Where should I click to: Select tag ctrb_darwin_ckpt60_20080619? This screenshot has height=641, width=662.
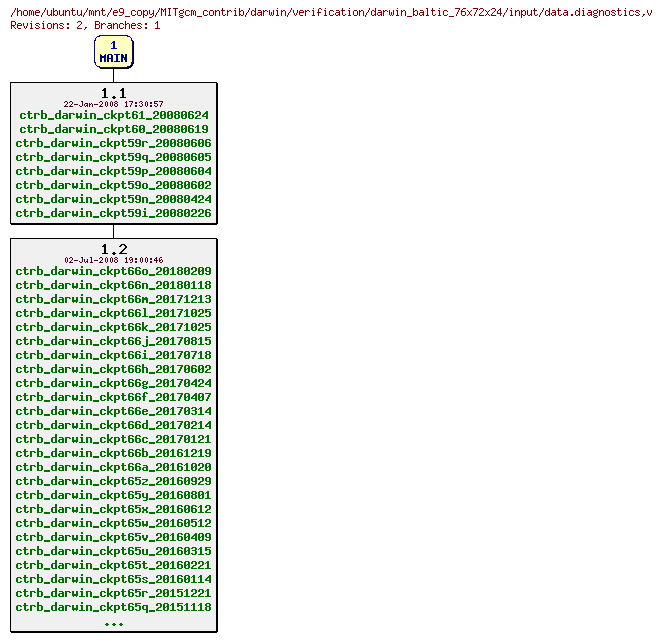(x=114, y=129)
